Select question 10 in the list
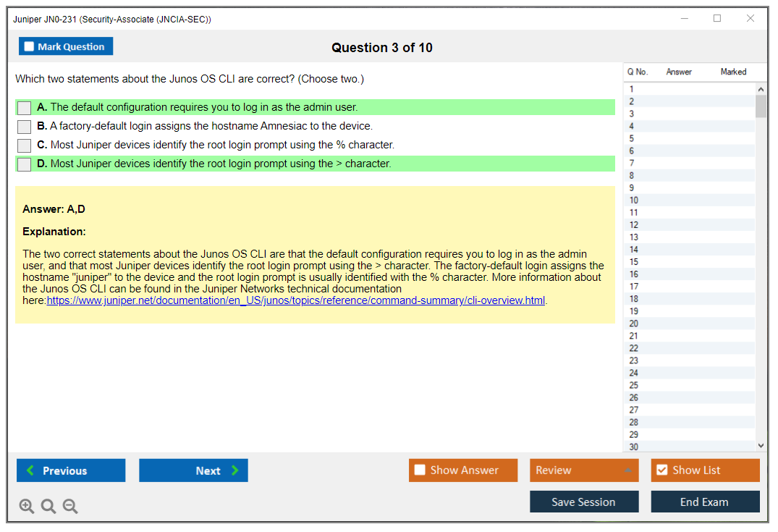Image resolution: width=778 pixels, height=532 pixels. click(634, 200)
